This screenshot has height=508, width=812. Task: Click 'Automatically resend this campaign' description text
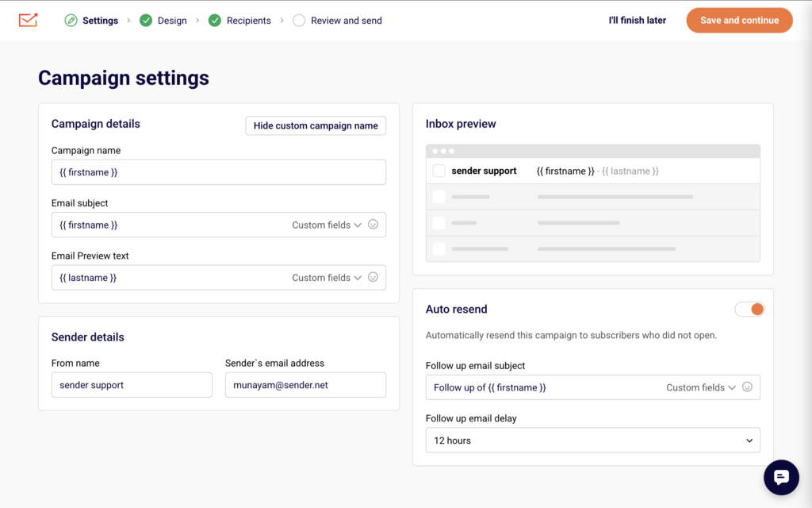pyautogui.click(x=571, y=336)
